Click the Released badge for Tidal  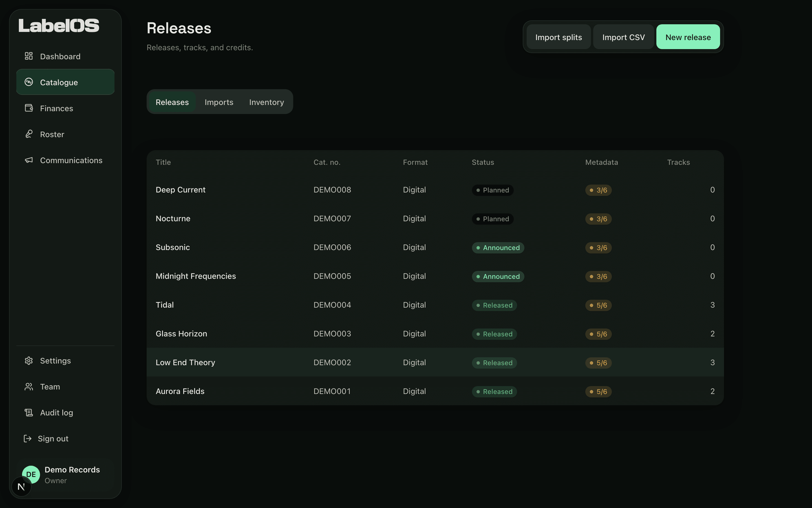494,305
